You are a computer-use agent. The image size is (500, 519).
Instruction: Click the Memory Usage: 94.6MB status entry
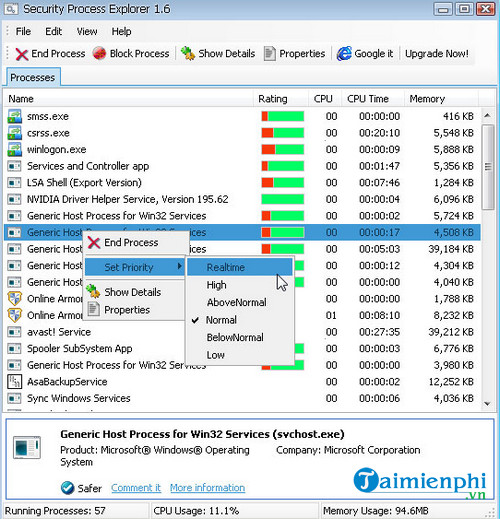[376, 511]
